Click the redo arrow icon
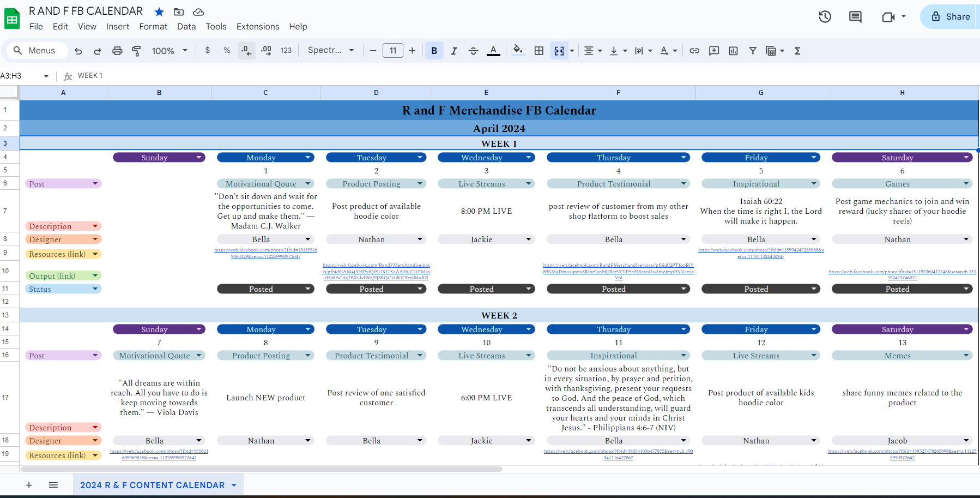This screenshot has height=498, width=980. (98, 51)
